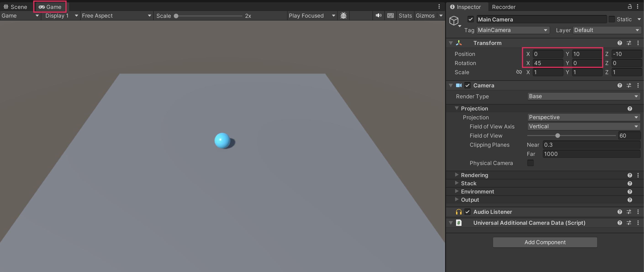Click the Inspector lock icon

tap(630, 7)
